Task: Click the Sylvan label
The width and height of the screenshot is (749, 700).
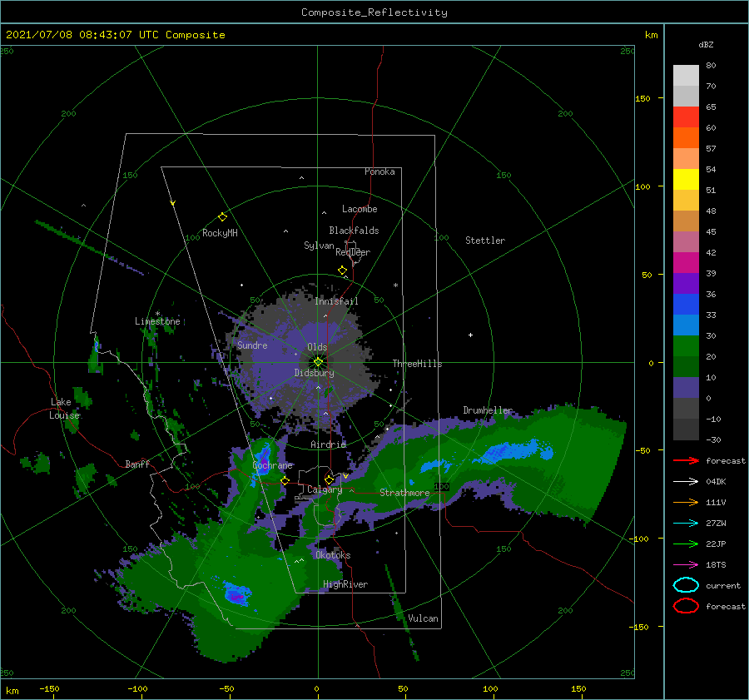Action: (319, 246)
